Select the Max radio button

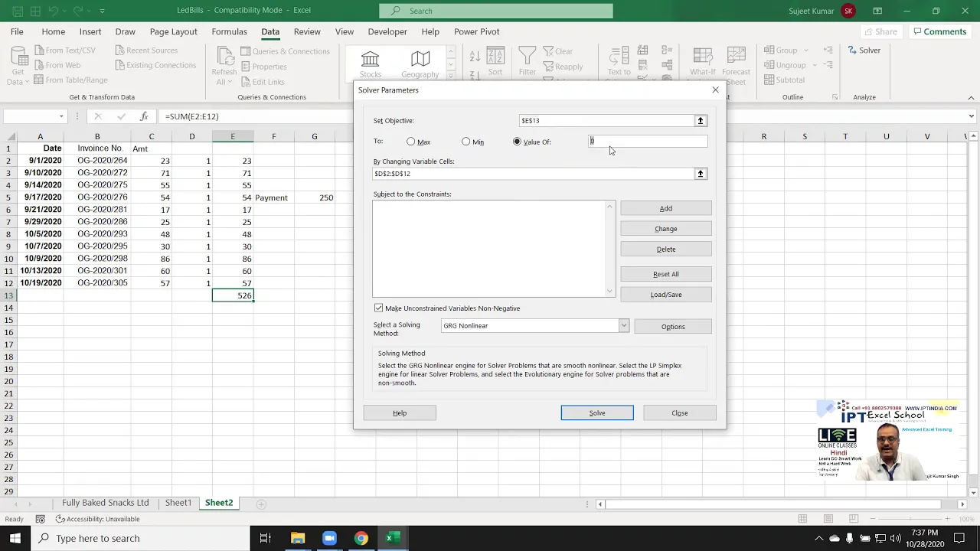[411, 142]
